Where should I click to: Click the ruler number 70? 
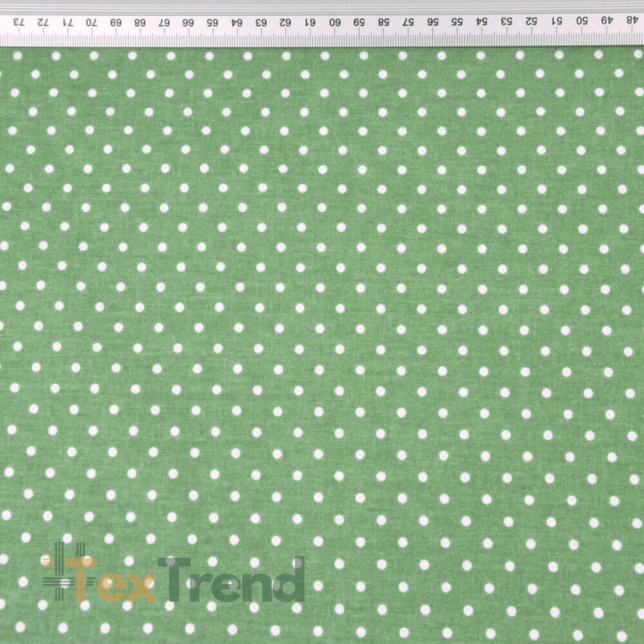[91, 22]
